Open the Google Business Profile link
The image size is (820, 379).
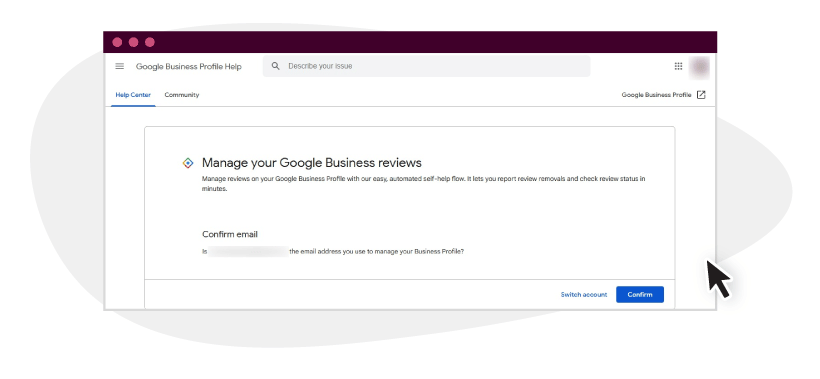coord(656,95)
